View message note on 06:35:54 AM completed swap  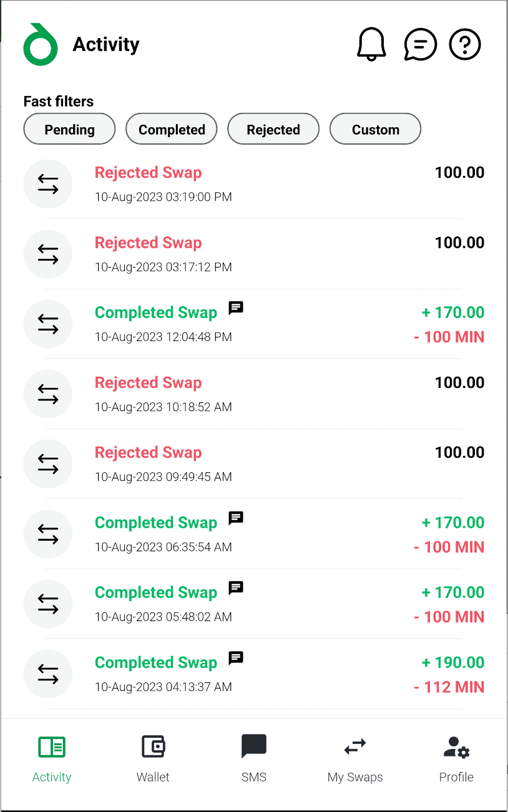click(x=235, y=518)
